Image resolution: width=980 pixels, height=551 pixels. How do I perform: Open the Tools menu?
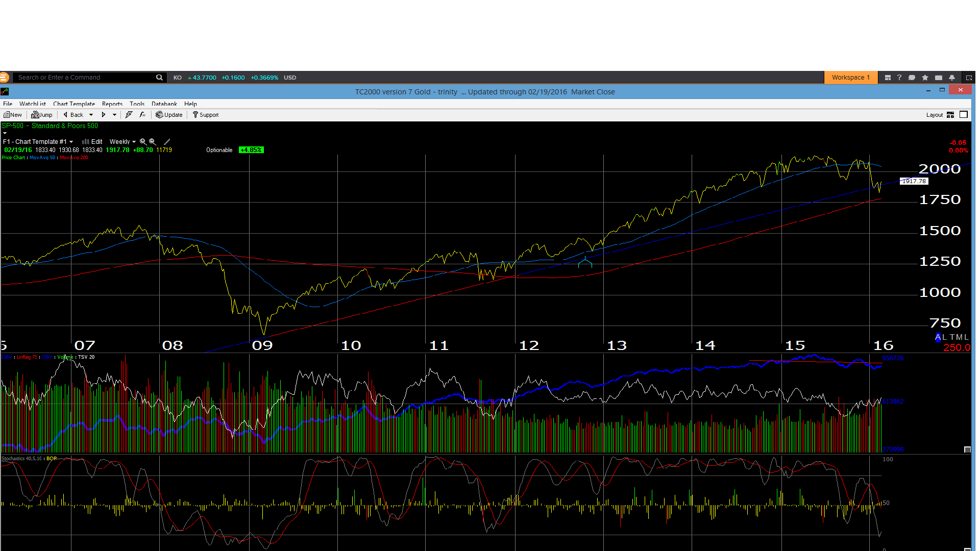click(137, 104)
